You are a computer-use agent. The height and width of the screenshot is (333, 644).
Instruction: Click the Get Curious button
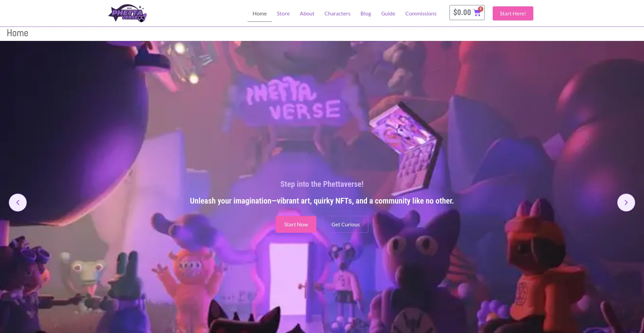point(345,224)
